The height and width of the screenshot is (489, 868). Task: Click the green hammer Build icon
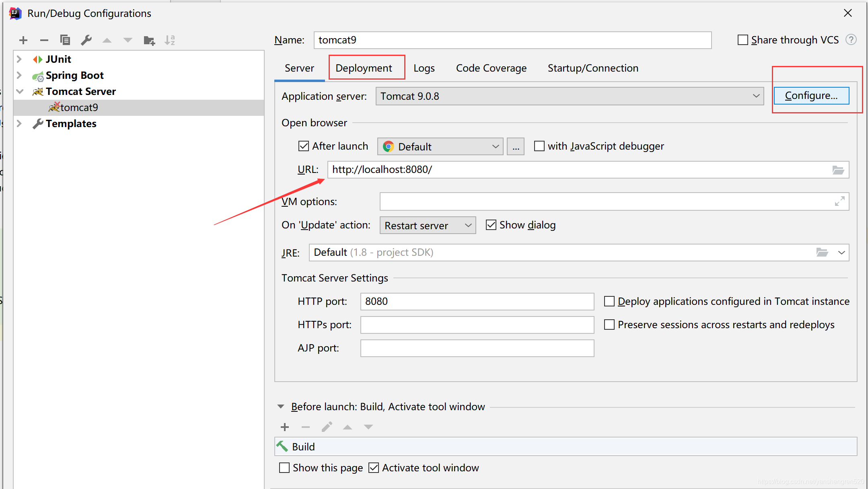pyautogui.click(x=282, y=446)
